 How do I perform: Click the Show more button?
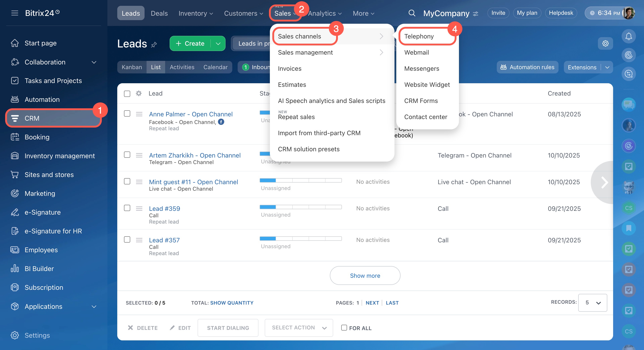365,275
